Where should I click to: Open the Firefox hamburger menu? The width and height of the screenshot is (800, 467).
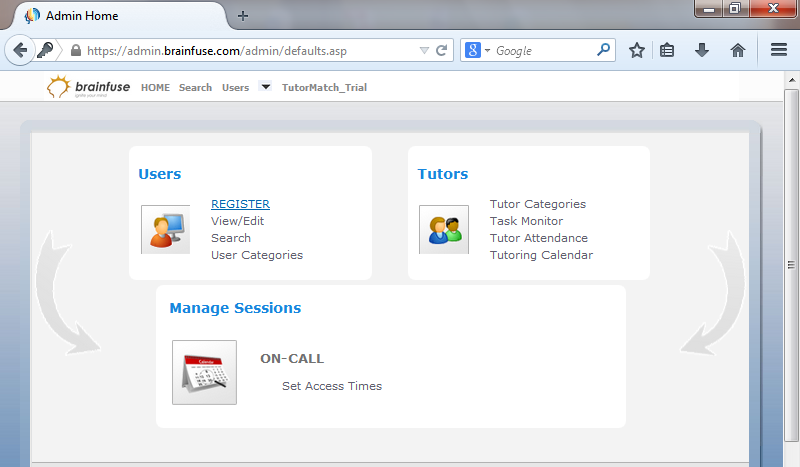(x=779, y=50)
